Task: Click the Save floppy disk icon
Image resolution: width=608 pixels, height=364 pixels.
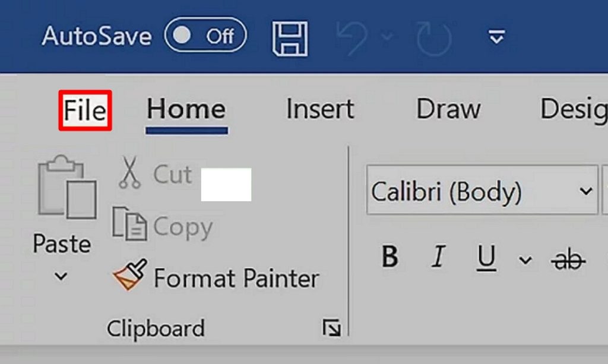Action: tap(290, 39)
